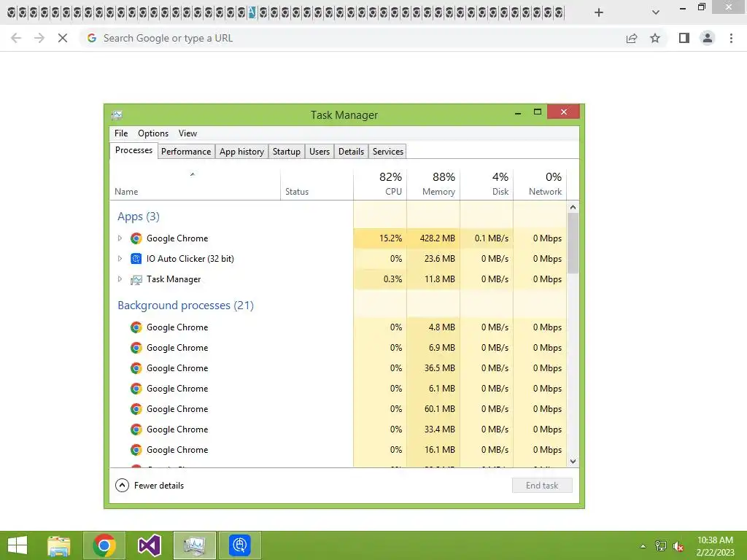Select the 428.2 MB memory cell
The height and width of the screenshot is (560, 747).
[x=433, y=238]
